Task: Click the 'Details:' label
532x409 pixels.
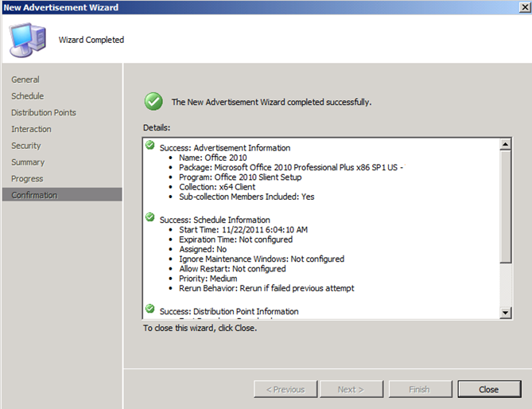Action: [x=157, y=127]
